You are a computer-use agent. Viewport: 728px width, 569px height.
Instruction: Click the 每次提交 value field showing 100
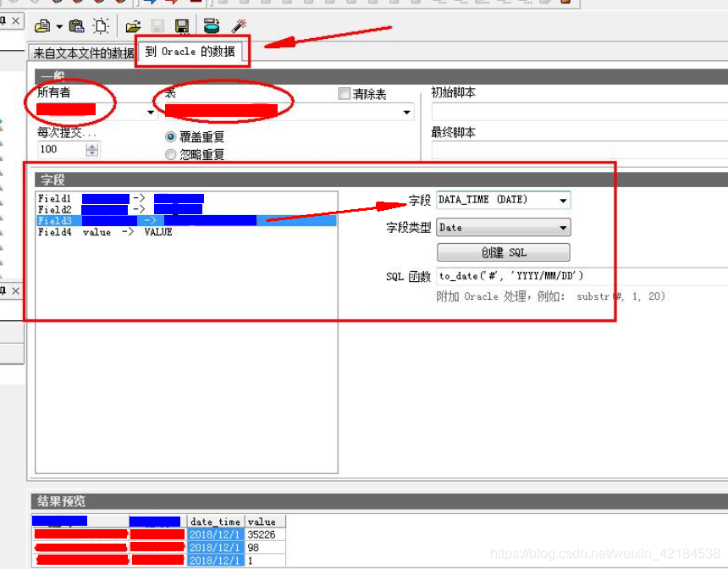tap(61, 149)
